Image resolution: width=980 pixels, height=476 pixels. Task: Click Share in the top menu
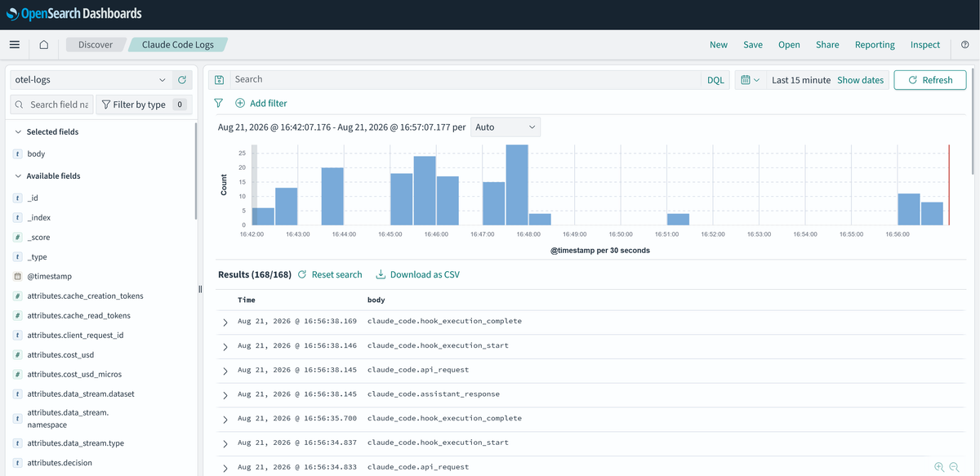point(827,45)
